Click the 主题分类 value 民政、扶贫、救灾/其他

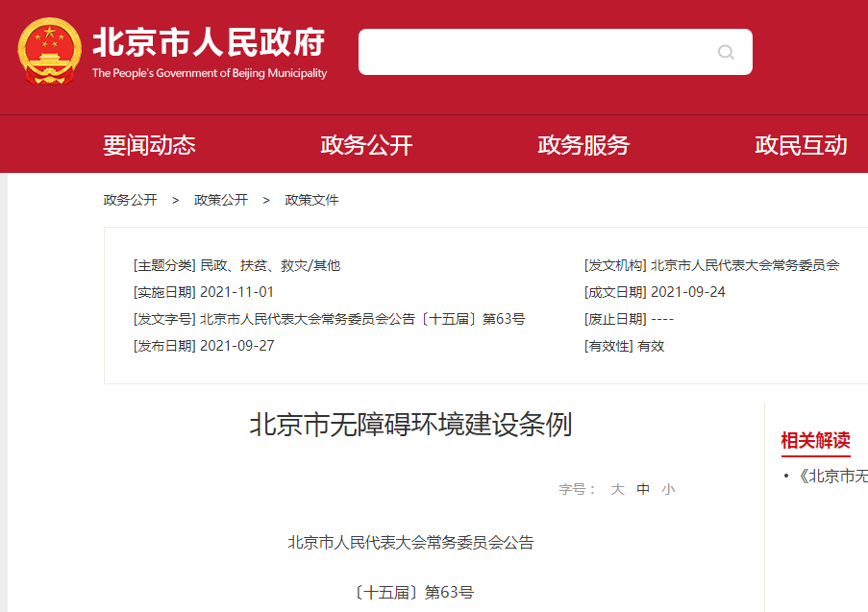[x=270, y=265]
